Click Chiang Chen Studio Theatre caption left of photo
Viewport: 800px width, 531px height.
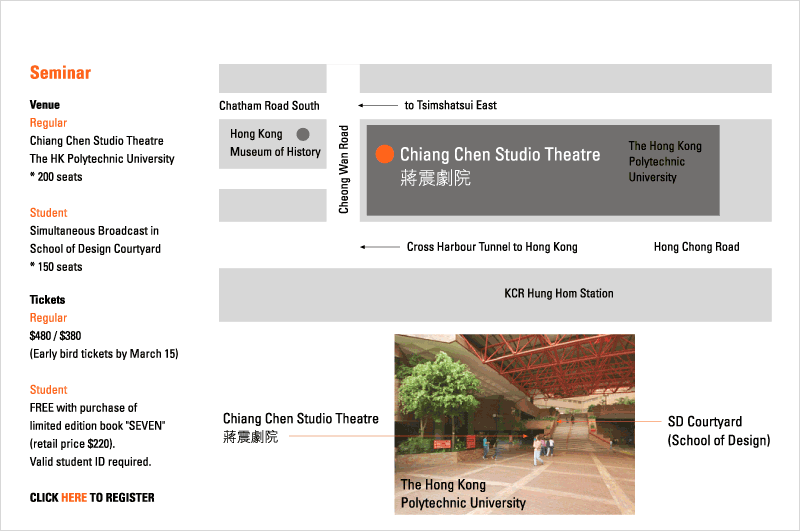[x=300, y=419]
